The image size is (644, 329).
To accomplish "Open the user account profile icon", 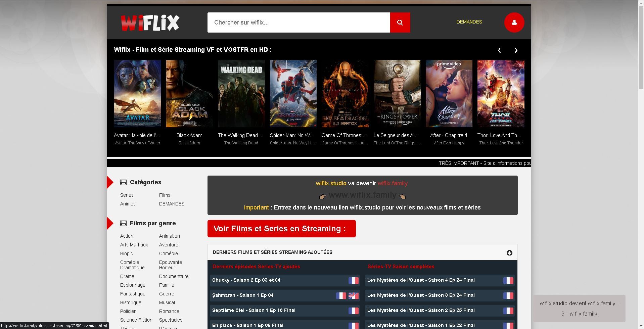I will (x=514, y=22).
